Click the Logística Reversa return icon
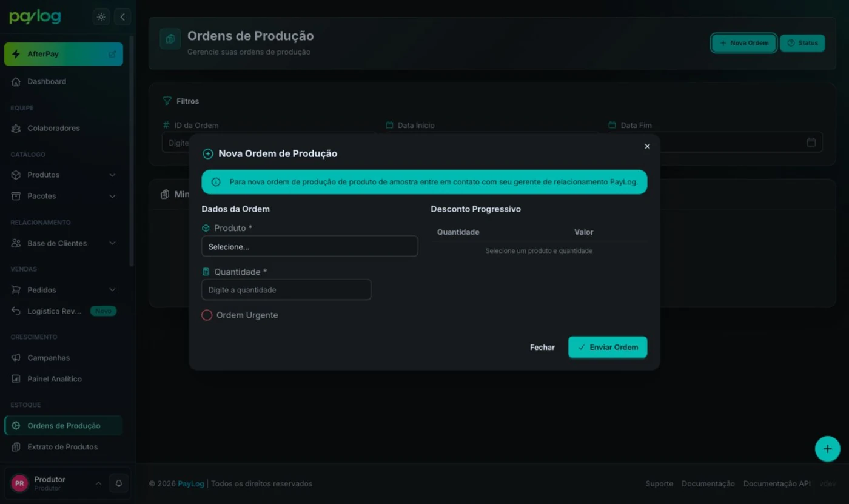 [x=16, y=311]
